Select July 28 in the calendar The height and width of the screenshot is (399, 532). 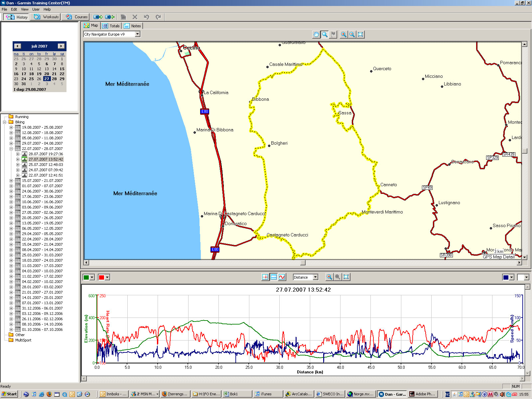[54, 79]
